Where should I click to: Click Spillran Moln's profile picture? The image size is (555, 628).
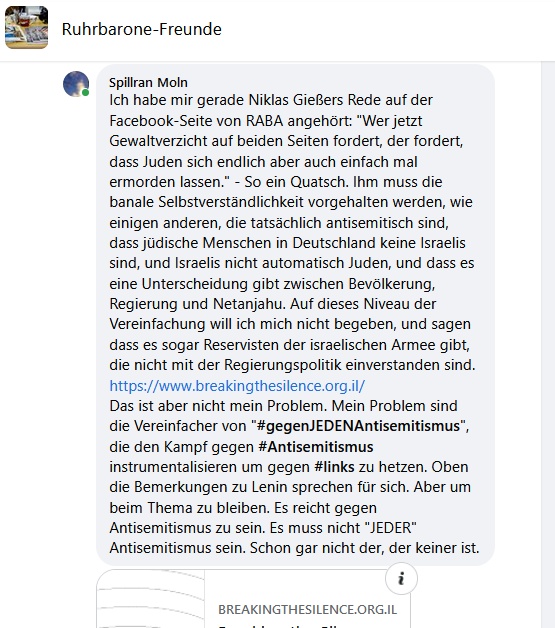pyautogui.click(x=76, y=84)
